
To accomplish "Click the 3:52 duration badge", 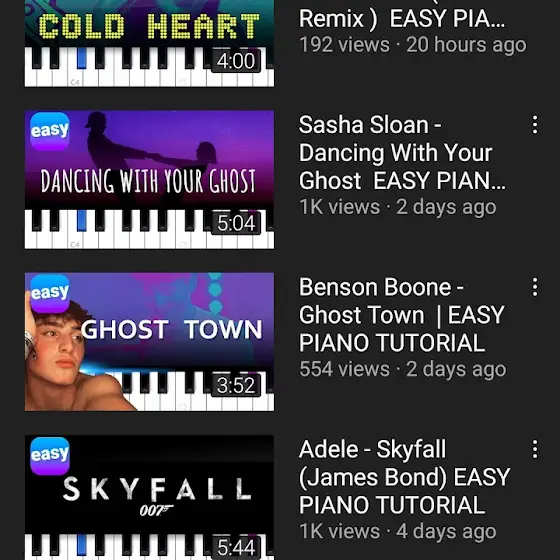I will pyautogui.click(x=236, y=385).
